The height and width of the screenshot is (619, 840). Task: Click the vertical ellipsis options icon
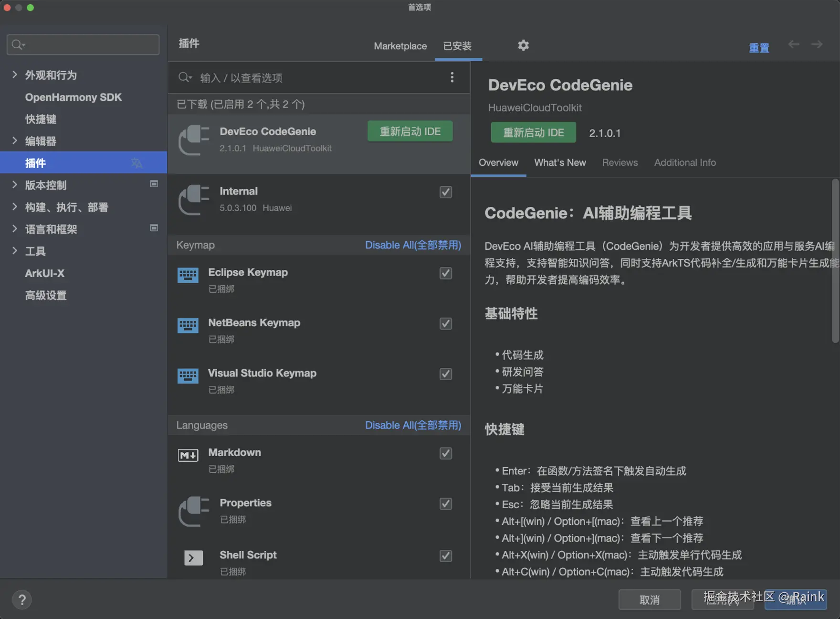click(452, 77)
